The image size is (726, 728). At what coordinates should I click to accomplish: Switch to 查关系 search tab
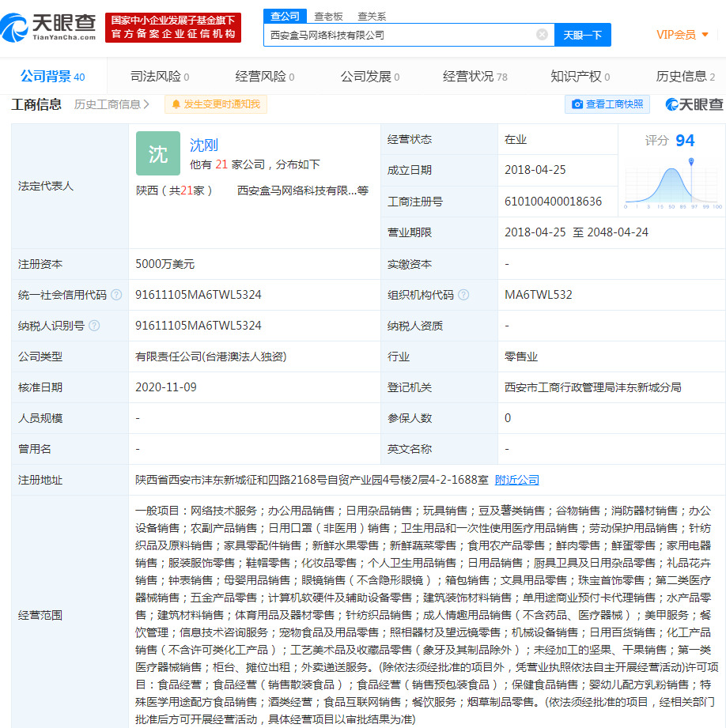[372, 17]
